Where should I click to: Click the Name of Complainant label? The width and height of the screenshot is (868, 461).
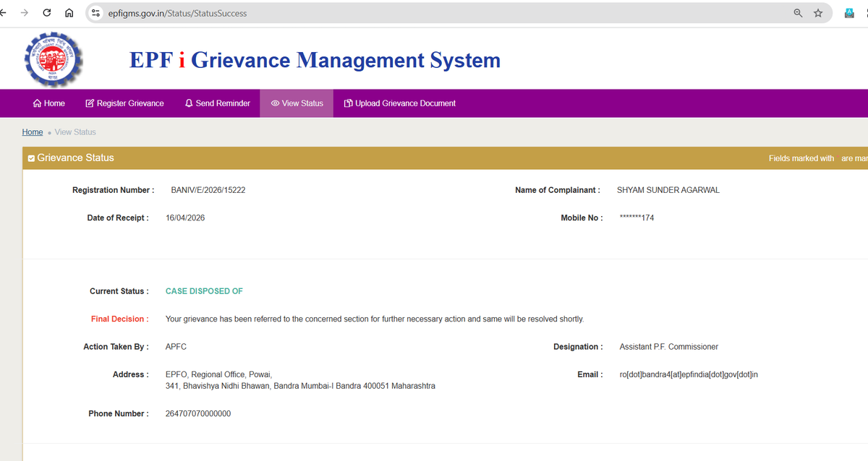click(x=557, y=190)
